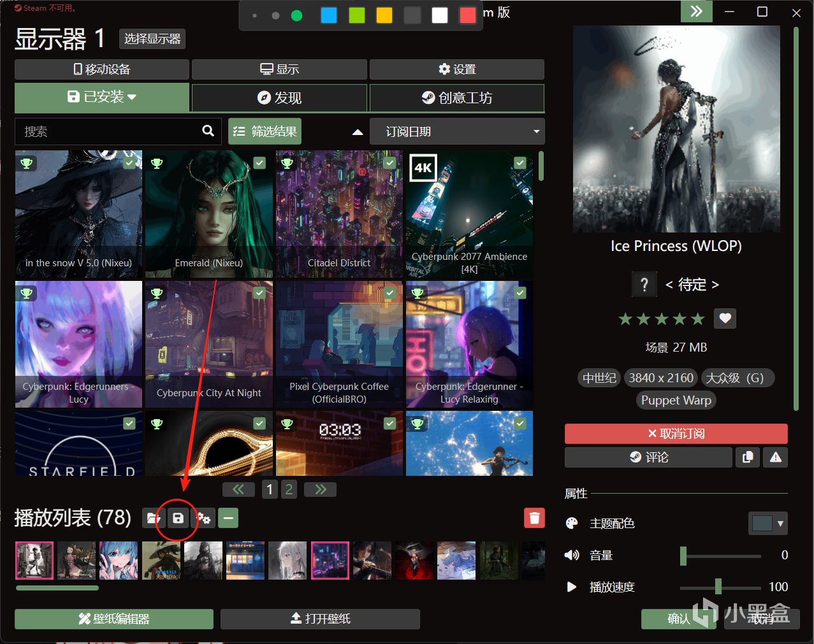
Task: Toggle checkbox on Pixel Cyberpunk Coffee wallpaper
Action: 390,293
